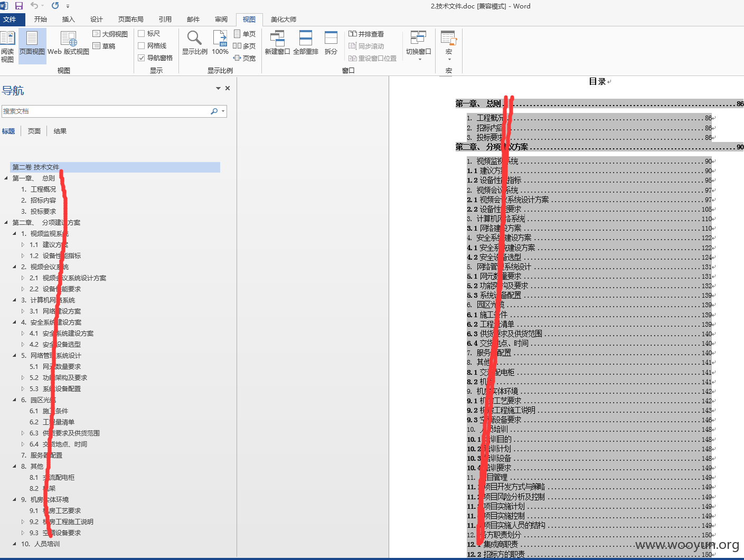Jump to heading 10. 人员培训
744x560 pixels.
point(41,544)
